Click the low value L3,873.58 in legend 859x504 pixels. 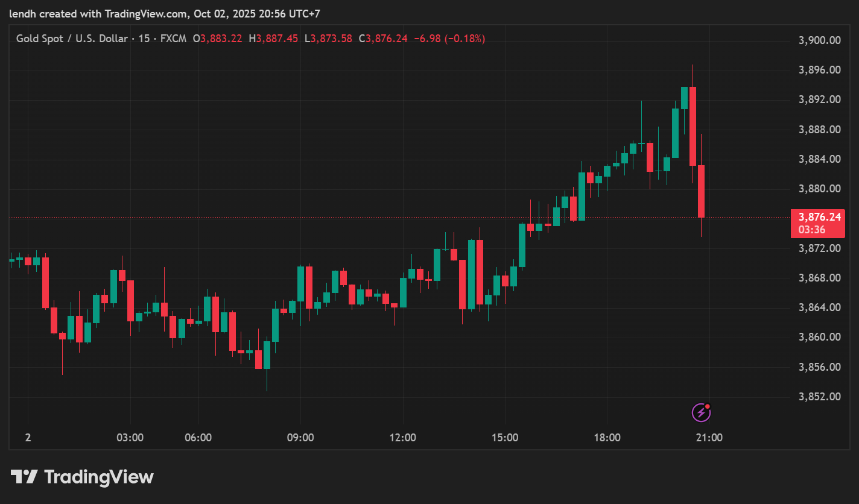tap(328, 39)
